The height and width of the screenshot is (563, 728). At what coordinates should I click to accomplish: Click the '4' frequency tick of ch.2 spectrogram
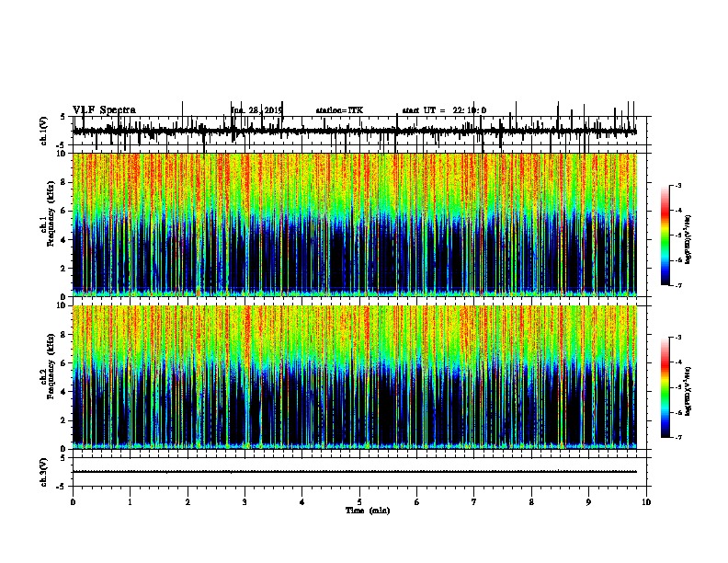[64, 392]
